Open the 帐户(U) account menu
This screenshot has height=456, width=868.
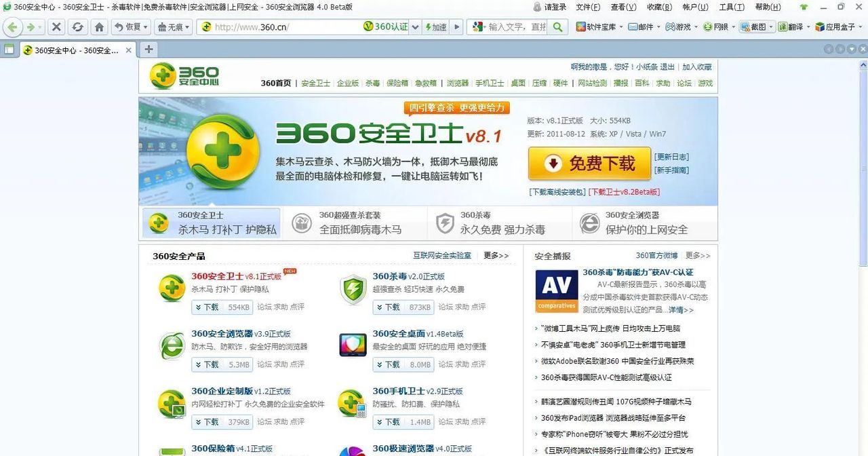pyautogui.click(x=695, y=7)
